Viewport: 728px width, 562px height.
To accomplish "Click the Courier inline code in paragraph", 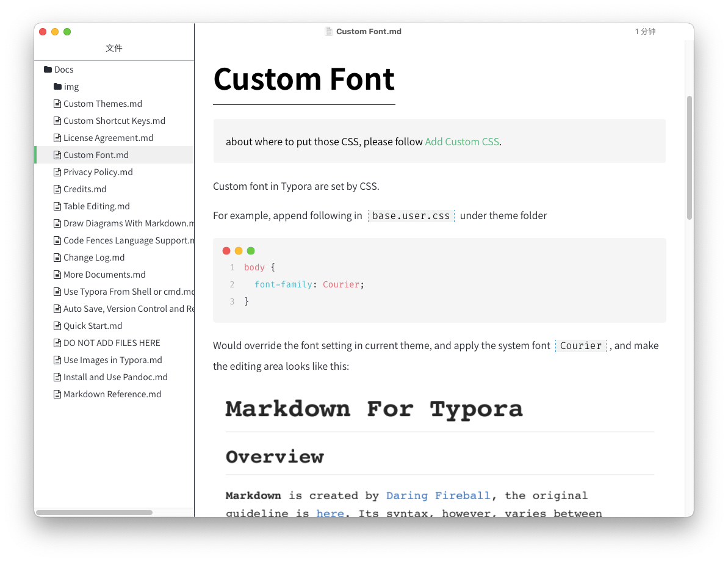I will 581,346.
